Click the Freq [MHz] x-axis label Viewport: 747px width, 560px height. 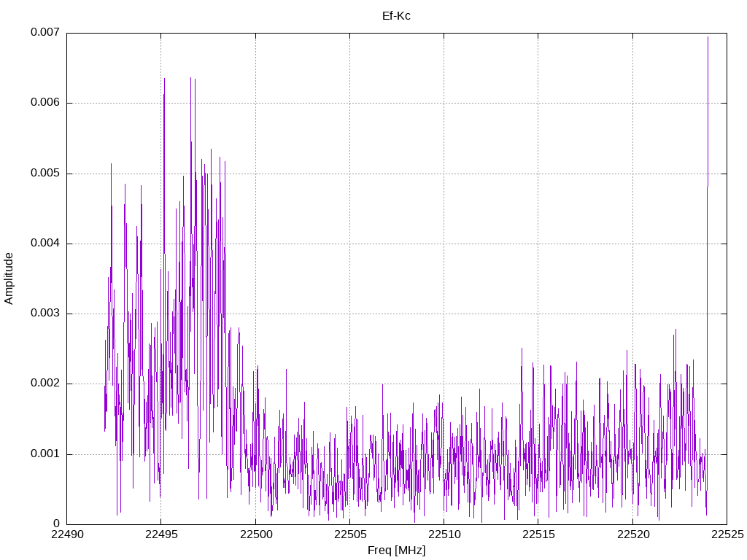pos(396,551)
